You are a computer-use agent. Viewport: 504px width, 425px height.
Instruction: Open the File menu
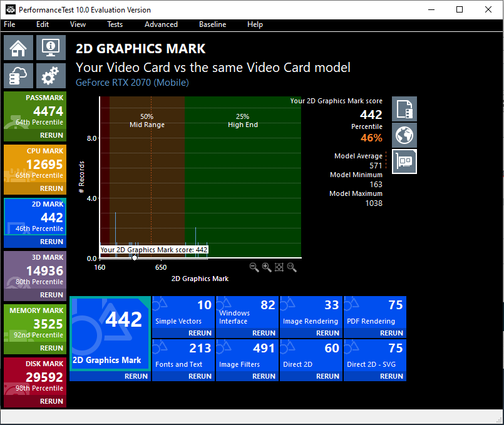(x=9, y=24)
